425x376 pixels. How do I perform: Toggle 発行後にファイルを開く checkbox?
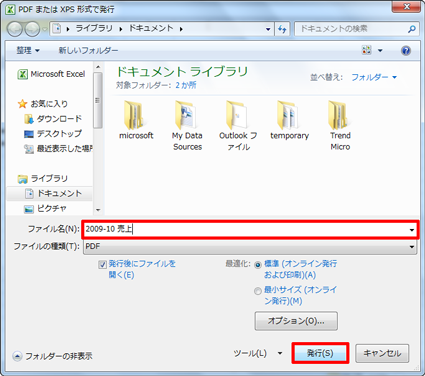tap(102, 265)
